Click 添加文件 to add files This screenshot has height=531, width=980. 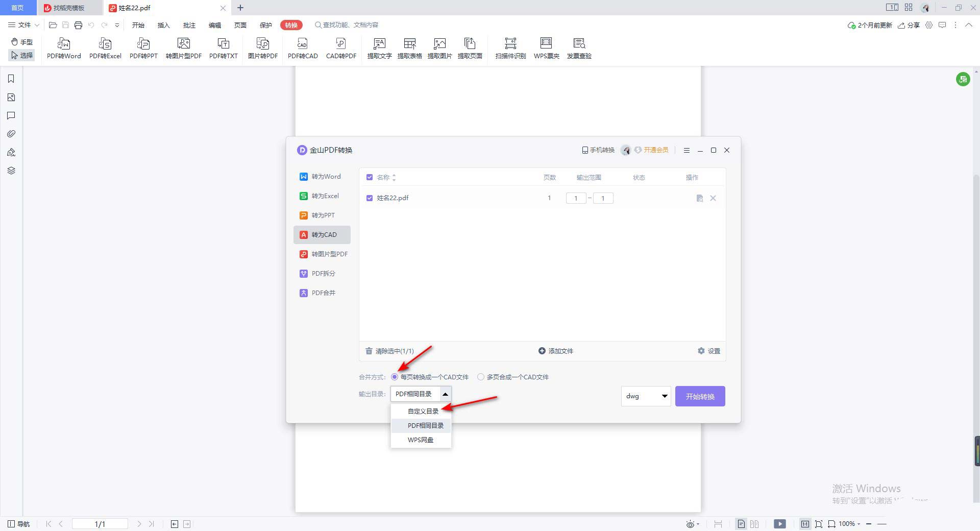click(x=556, y=351)
